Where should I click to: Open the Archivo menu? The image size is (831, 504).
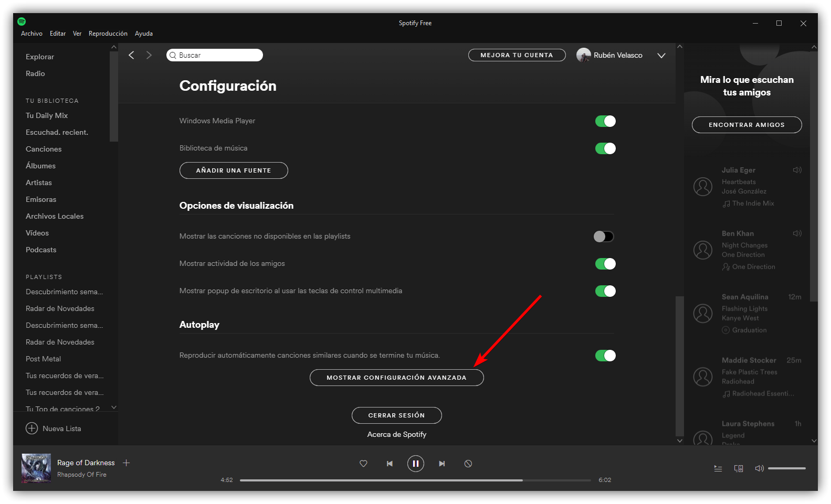(x=31, y=34)
